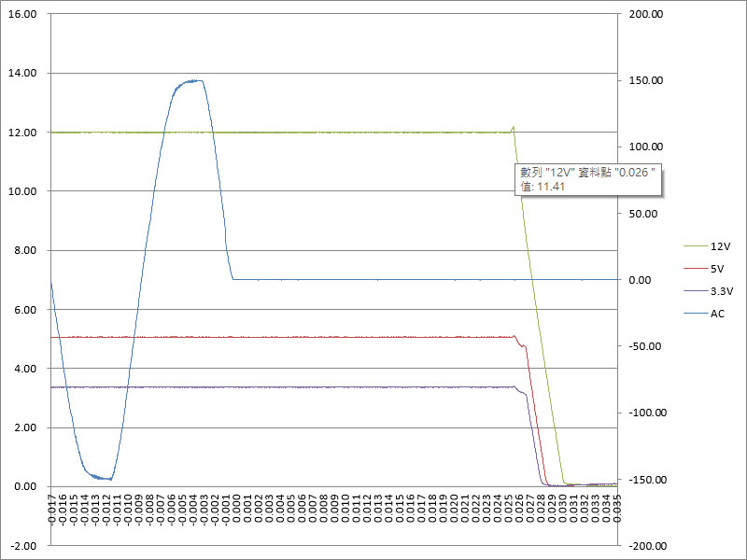Click the right axis label -50.00
The height and width of the screenshot is (560, 747).
[x=645, y=346]
